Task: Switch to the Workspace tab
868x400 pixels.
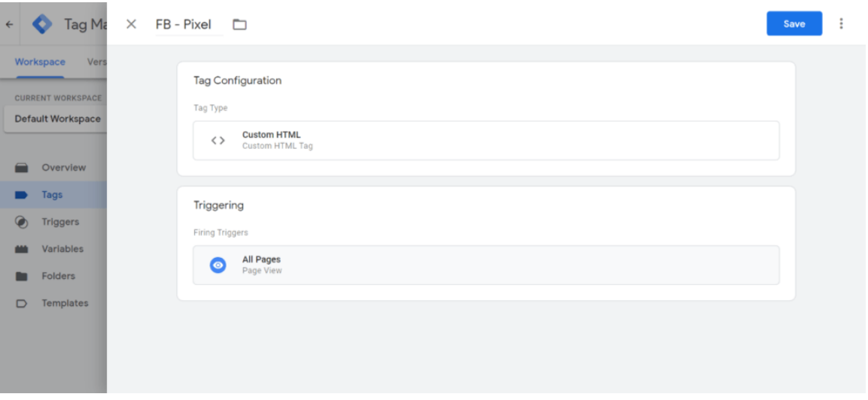Action: pos(40,62)
